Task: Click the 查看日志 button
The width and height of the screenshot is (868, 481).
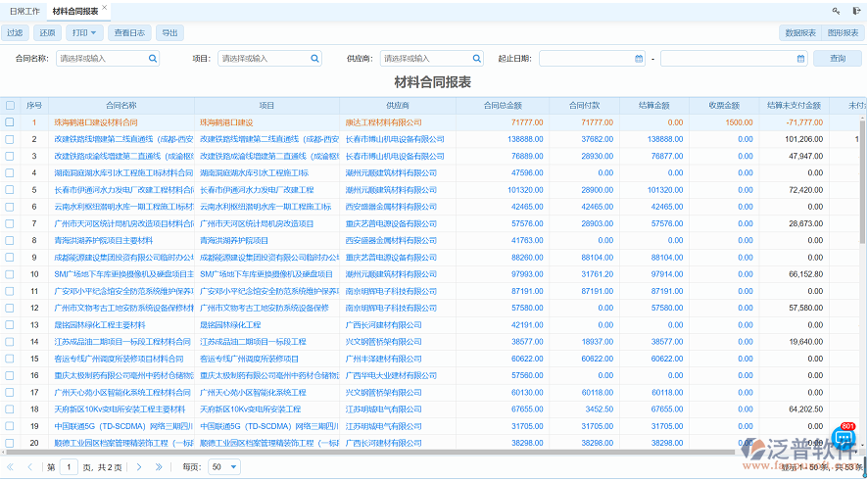Action: tap(129, 32)
